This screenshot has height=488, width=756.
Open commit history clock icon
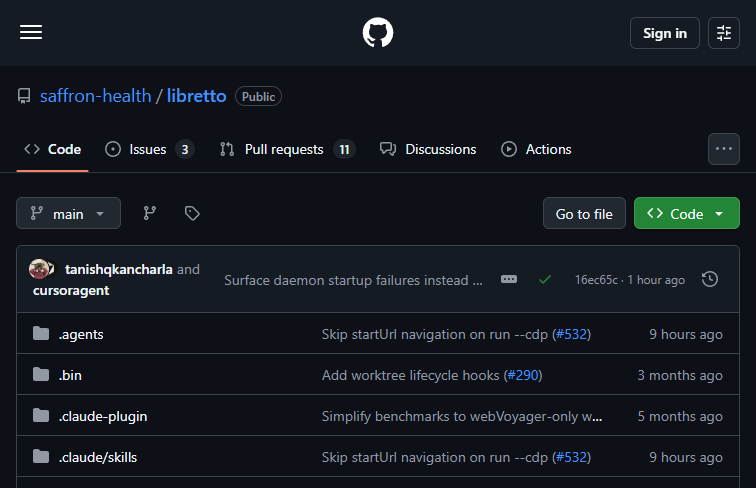pos(710,280)
